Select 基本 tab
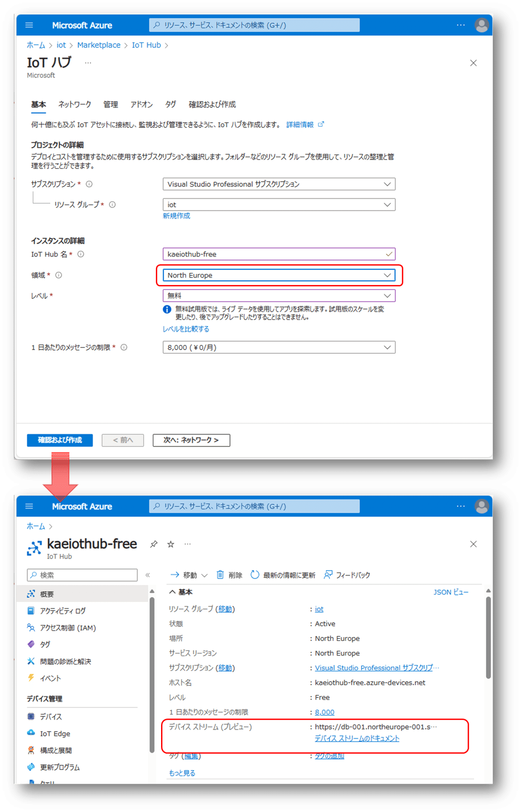The height and width of the screenshot is (812, 521). tap(38, 105)
